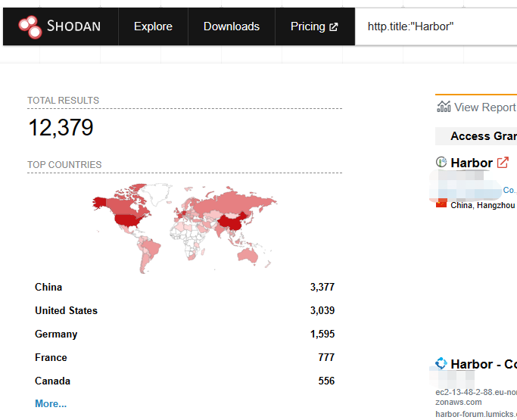
Task: Open the Explore menu item
Action: point(153,26)
